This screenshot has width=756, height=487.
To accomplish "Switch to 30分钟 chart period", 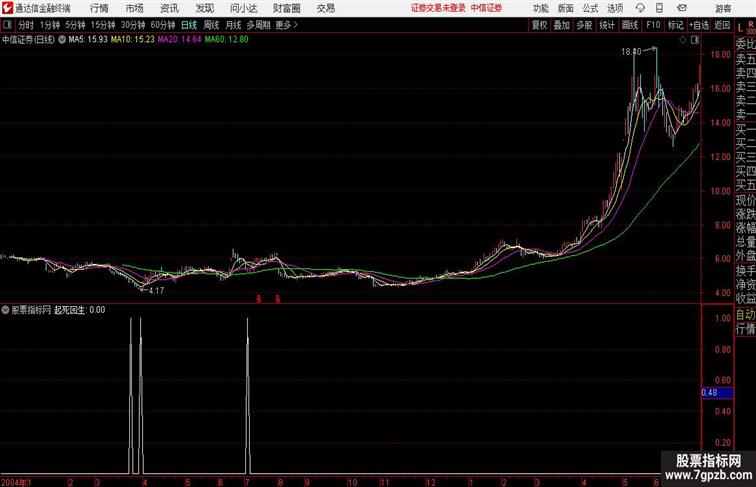I will click(133, 25).
